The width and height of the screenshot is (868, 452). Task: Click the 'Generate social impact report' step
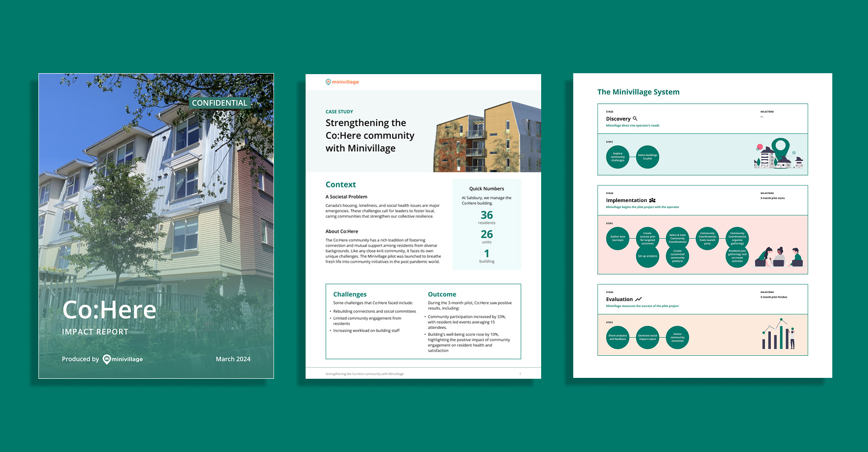coord(647,337)
